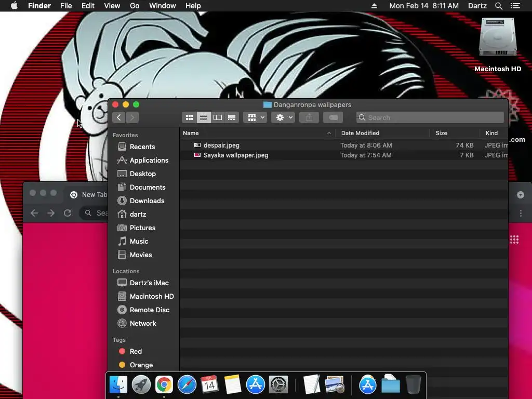
Task: Open the View menu
Action: (x=112, y=6)
